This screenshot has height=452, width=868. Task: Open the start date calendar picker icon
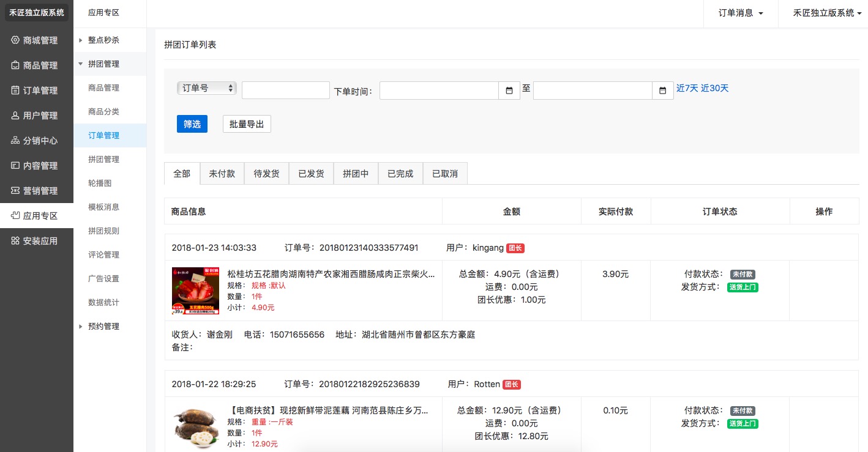point(509,91)
